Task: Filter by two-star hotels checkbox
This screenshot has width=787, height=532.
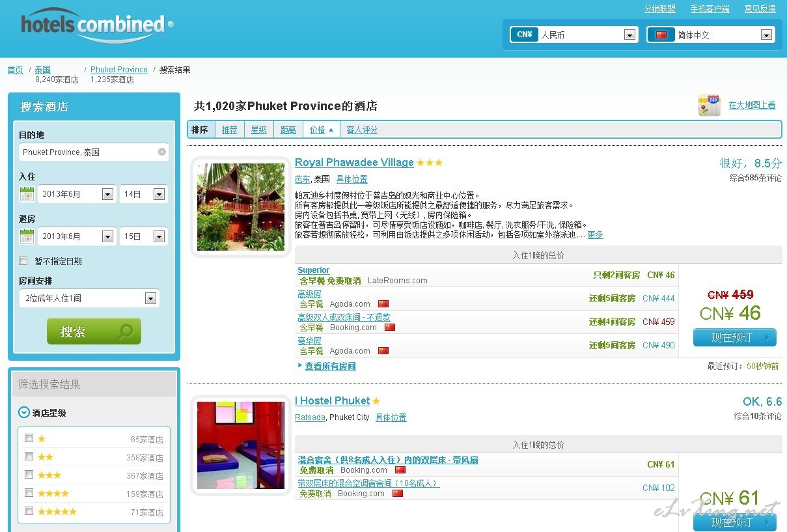Action: click(x=29, y=456)
